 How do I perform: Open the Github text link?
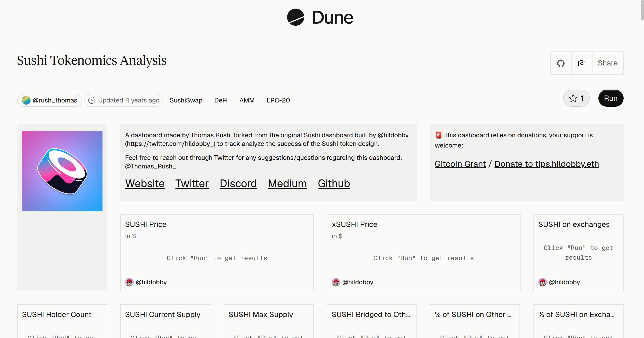pyautogui.click(x=334, y=184)
